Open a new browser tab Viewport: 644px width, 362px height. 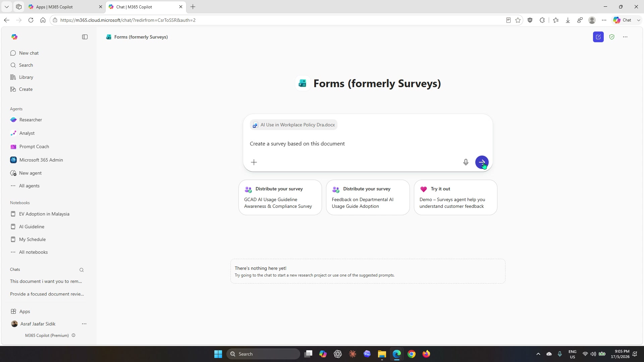pos(193,7)
